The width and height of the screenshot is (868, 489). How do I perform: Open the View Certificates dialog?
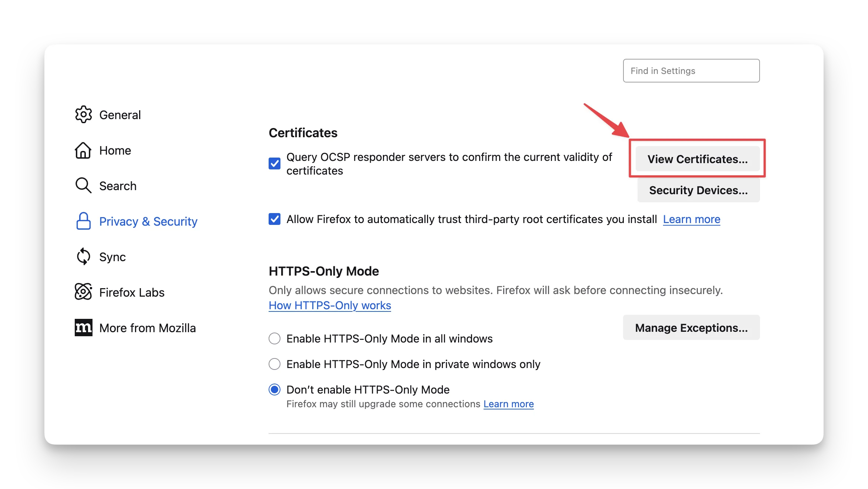(697, 159)
